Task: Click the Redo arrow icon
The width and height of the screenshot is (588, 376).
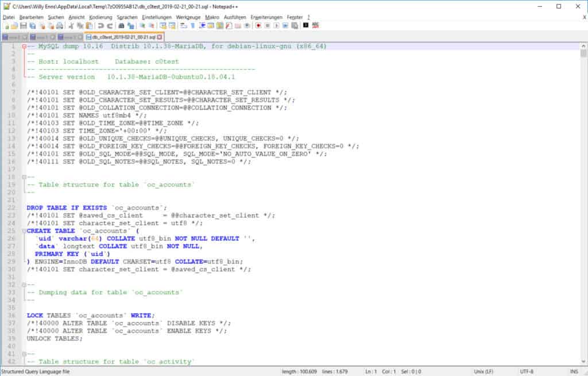Action: pyautogui.click(x=110, y=26)
